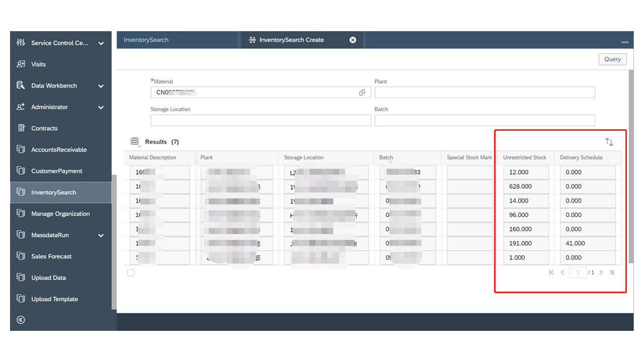Screen dimensions: 644x362
Task: Collapse the sidebar navigation arrow
Action: tap(21, 320)
